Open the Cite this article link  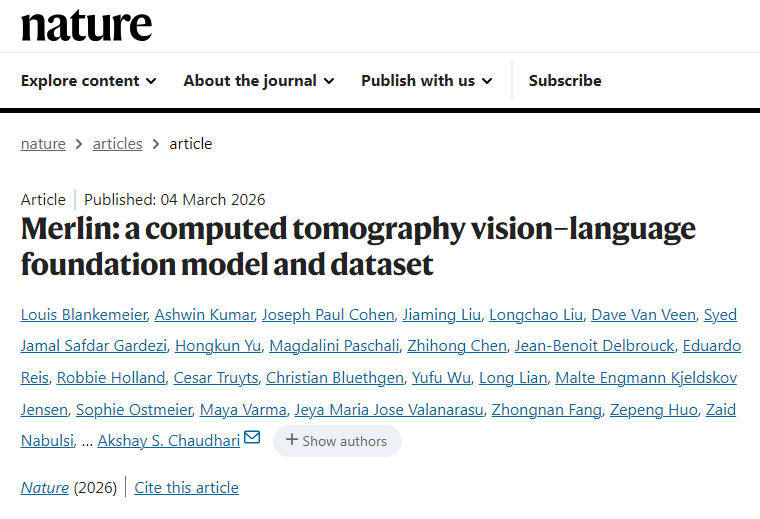tap(187, 487)
